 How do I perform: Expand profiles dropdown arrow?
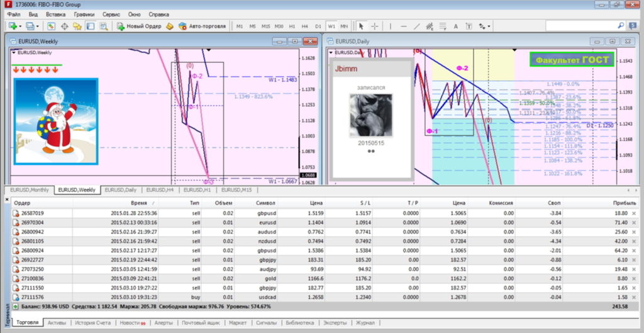click(37, 26)
